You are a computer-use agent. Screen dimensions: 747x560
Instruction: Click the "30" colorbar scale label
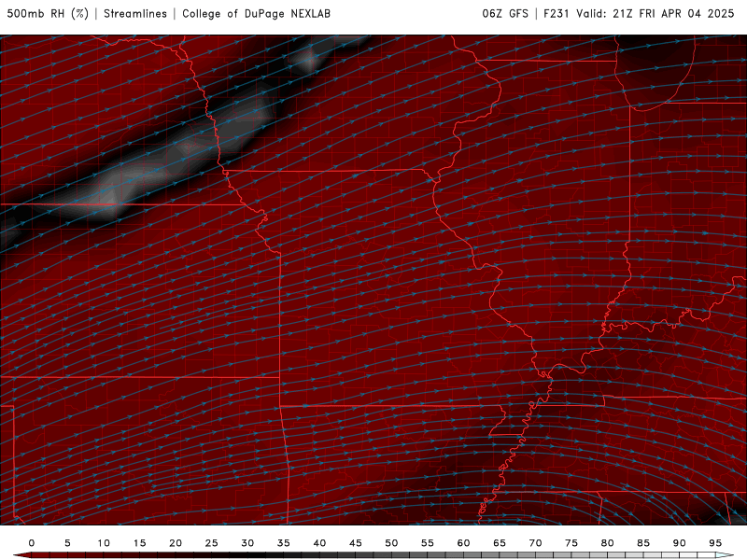(x=247, y=543)
